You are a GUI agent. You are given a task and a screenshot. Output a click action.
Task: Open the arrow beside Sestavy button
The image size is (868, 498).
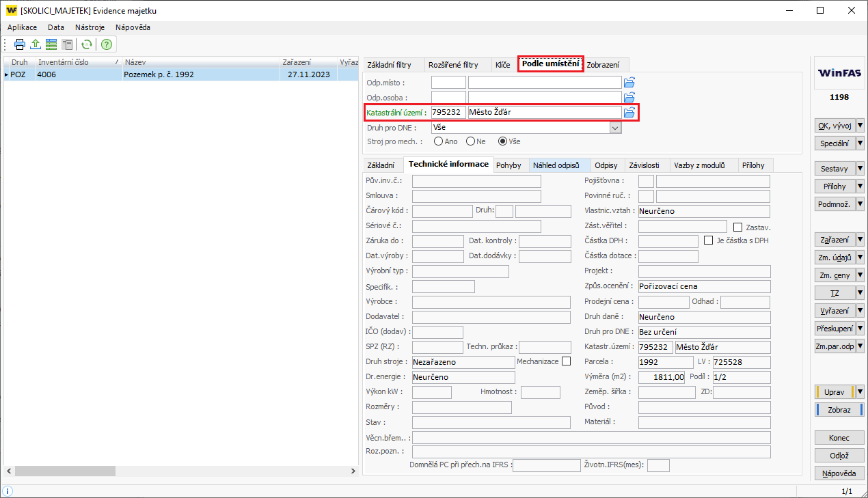tap(860, 169)
